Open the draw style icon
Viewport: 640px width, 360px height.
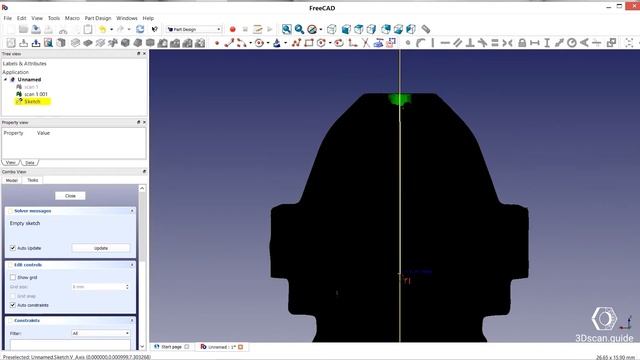(312, 29)
